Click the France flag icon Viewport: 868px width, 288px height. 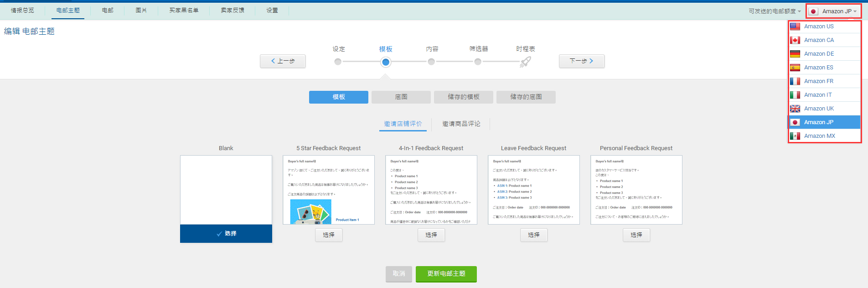795,81
